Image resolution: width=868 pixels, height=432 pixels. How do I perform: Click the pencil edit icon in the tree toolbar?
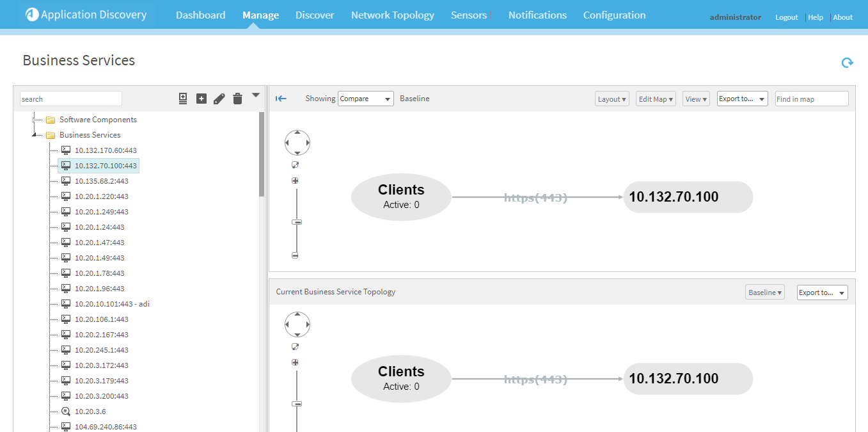[219, 99]
